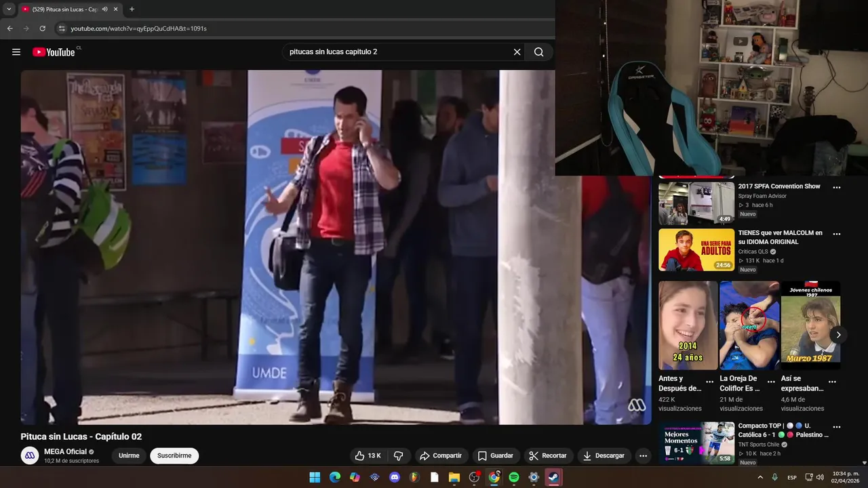The width and height of the screenshot is (868, 488).
Task: Open the clock showing 10:34 p. m.
Action: [x=846, y=477]
